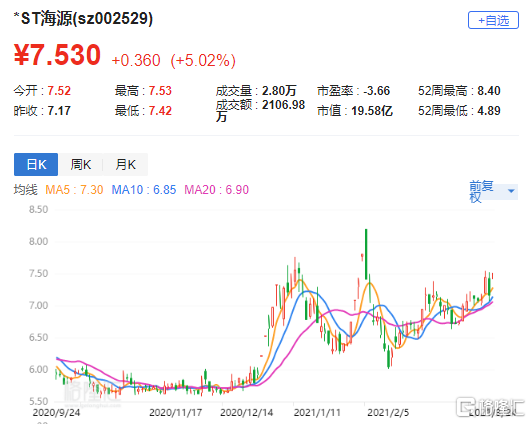Click the 成交量 value 2.80万
The image size is (531, 424).
click(279, 91)
